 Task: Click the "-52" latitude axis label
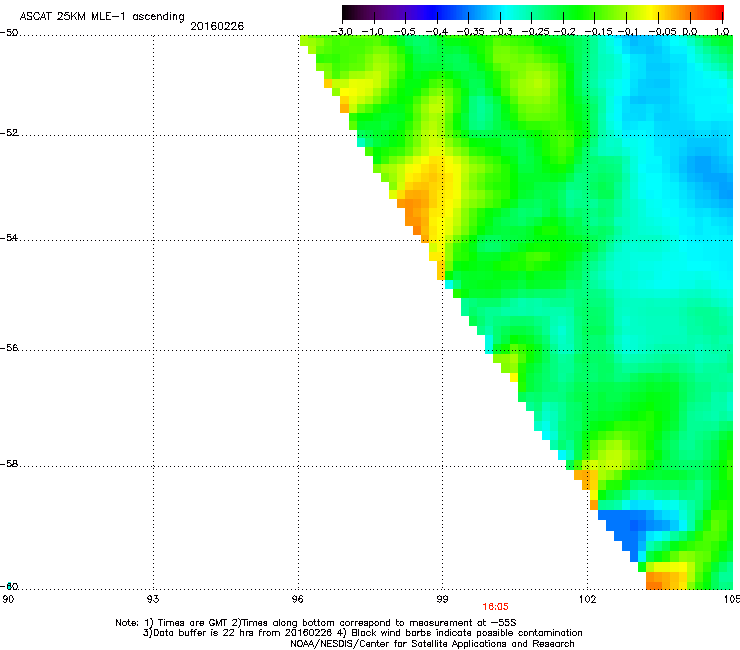click(x=9, y=133)
